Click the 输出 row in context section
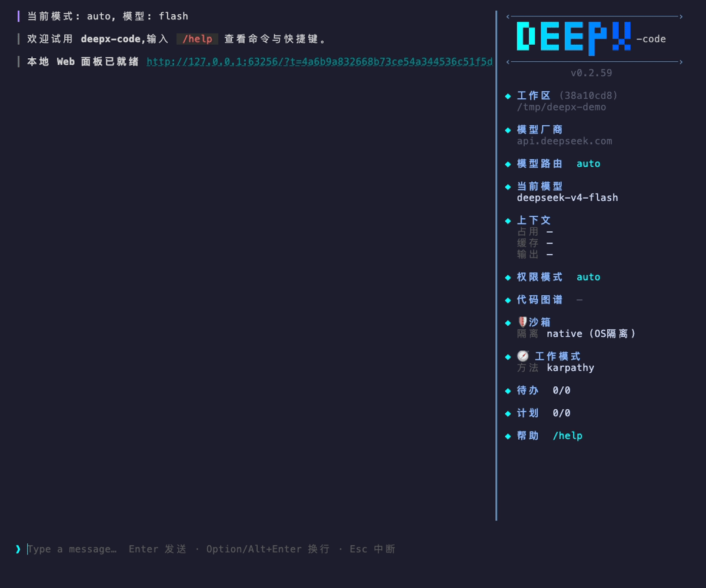Image resolution: width=706 pixels, height=588 pixels. click(x=535, y=255)
